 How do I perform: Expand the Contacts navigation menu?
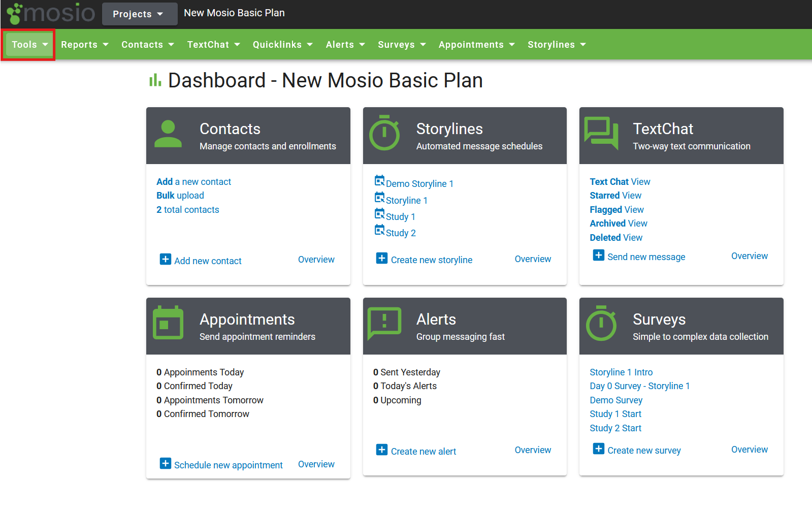(148, 45)
